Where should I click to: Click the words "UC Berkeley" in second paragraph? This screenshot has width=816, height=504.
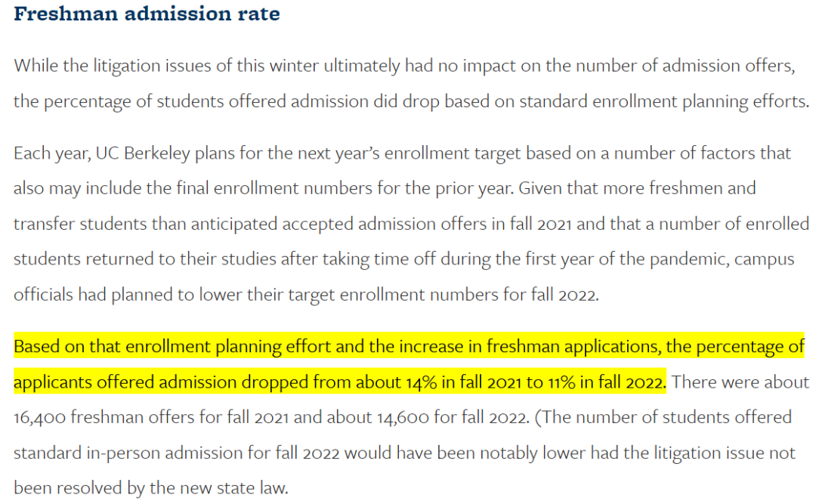click(143, 153)
